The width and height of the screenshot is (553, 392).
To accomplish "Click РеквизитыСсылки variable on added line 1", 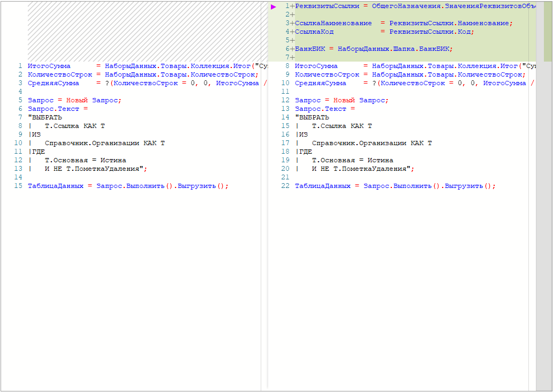I will 327,6.
